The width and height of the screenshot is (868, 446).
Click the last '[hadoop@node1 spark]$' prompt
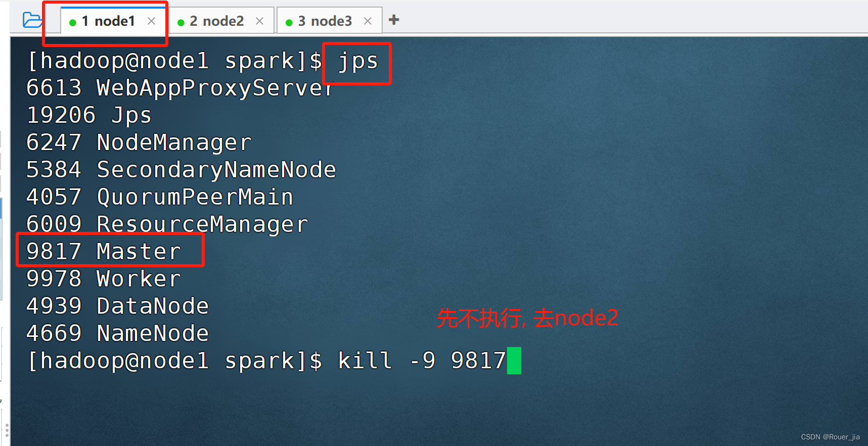[175, 361]
